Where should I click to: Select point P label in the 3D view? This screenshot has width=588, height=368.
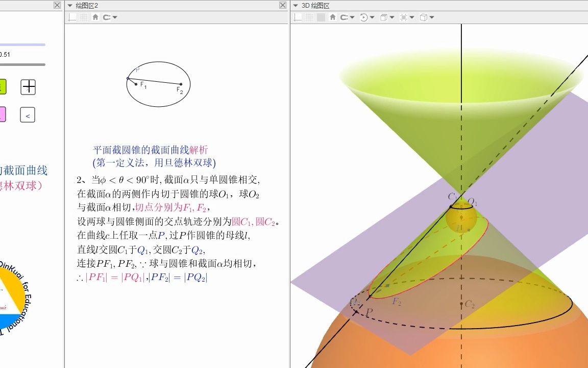click(369, 312)
